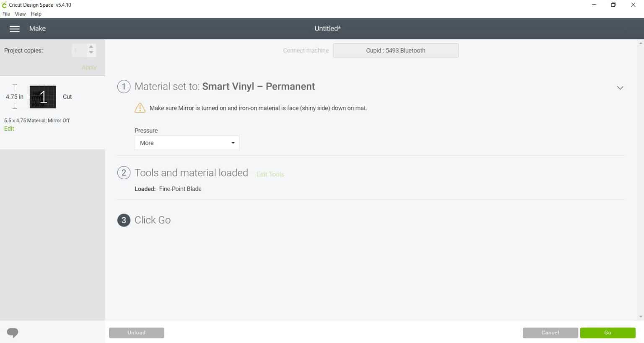Open the hamburger menu icon

15,29
